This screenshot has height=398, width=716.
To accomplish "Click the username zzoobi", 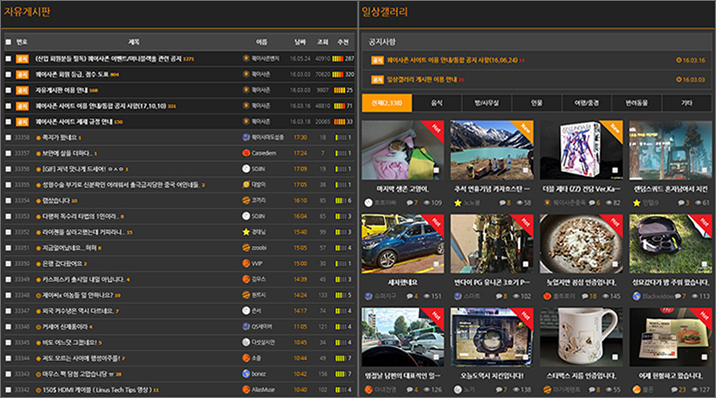I will tap(259, 248).
